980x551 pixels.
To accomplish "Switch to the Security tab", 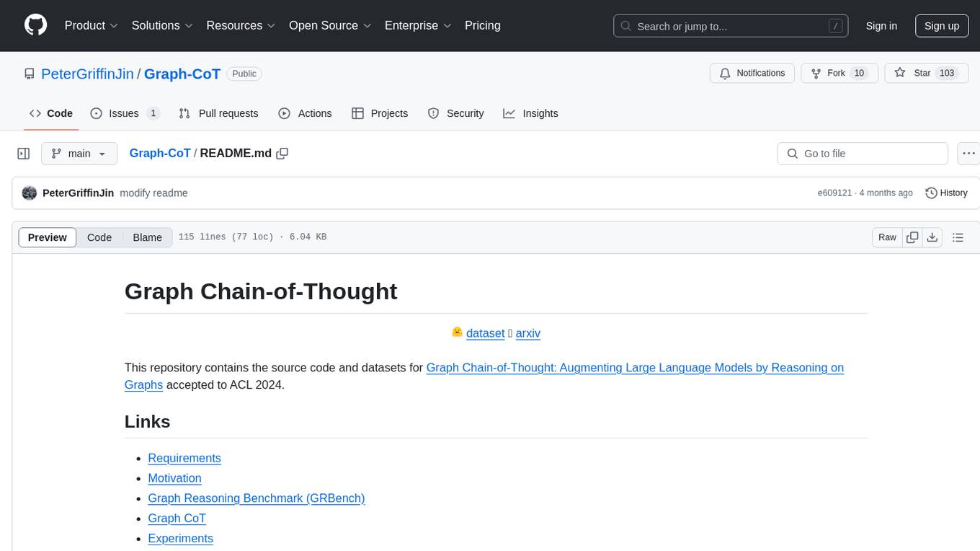I will (x=456, y=113).
